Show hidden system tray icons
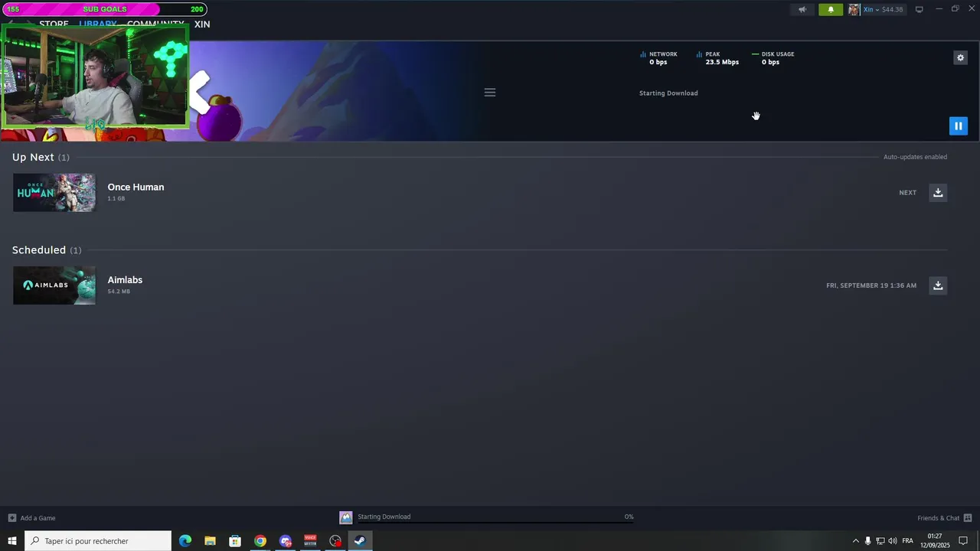 (x=856, y=541)
